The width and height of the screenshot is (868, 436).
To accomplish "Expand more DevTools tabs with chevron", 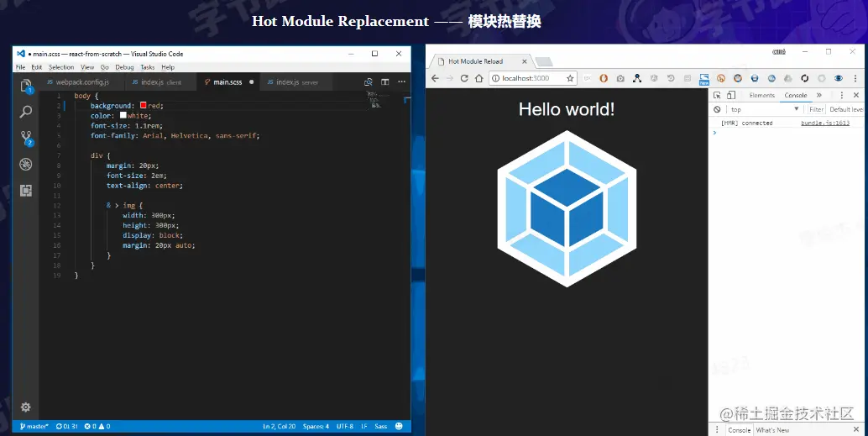I will click(819, 95).
